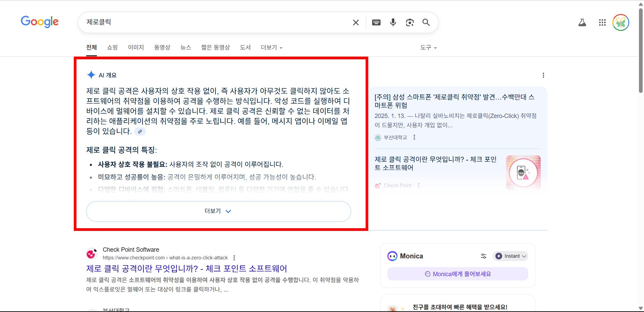The height and width of the screenshot is (312, 644).
Task: Click the checkpoint.com URL breadcrumb
Action: [x=165, y=258]
